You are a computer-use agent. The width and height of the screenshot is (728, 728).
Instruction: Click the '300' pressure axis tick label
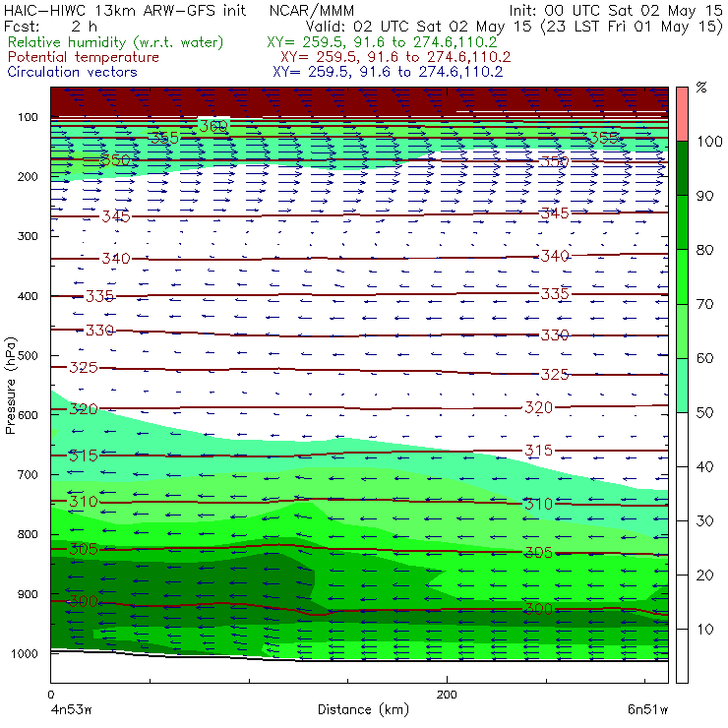click(x=28, y=236)
